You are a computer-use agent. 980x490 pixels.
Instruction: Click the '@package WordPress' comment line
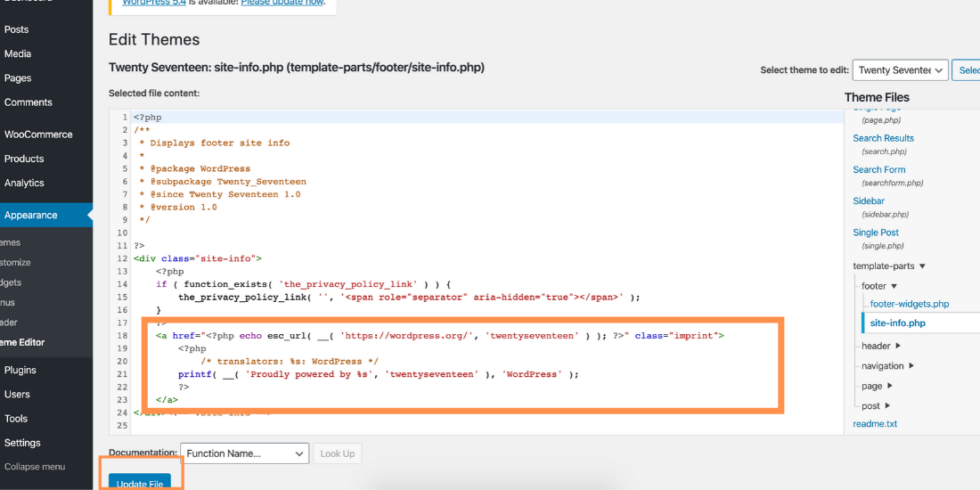(194, 168)
